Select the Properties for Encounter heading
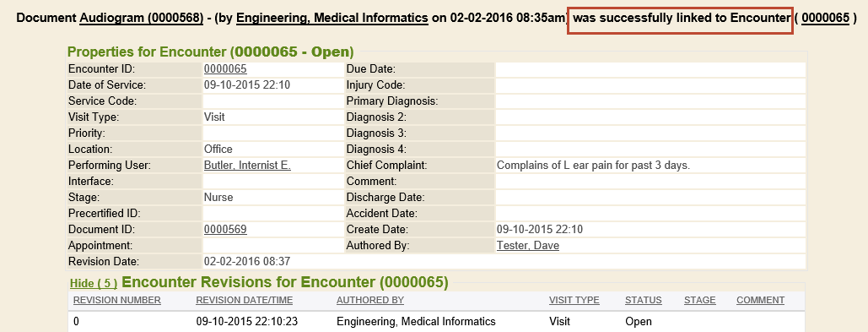 pyautogui.click(x=210, y=52)
